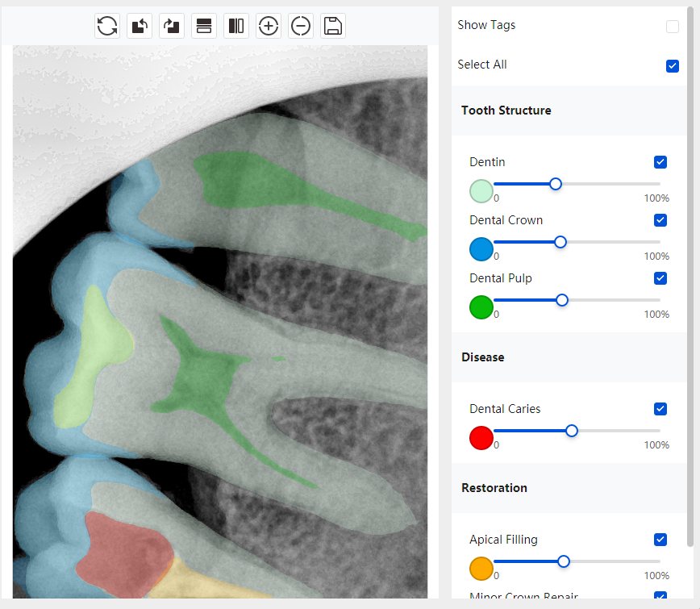Screen dimensions: 700x609
Task: Click the Apical Filling opacity slider handle
Action: [564, 561]
